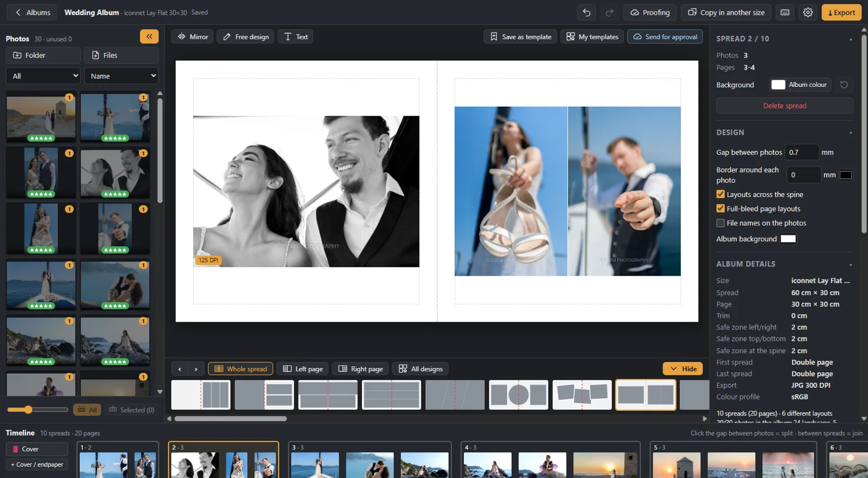Collapse the SPREAD 2 / 10 section

pos(850,39)
